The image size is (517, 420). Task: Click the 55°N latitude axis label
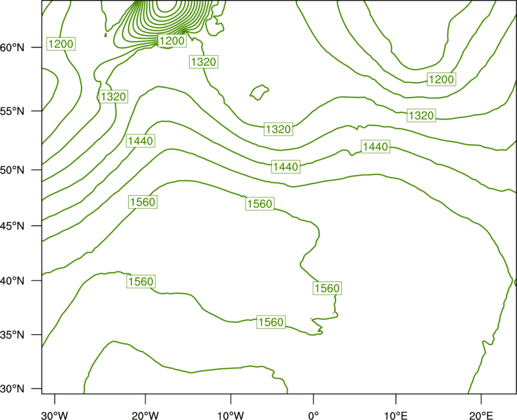tap(12, 111)
